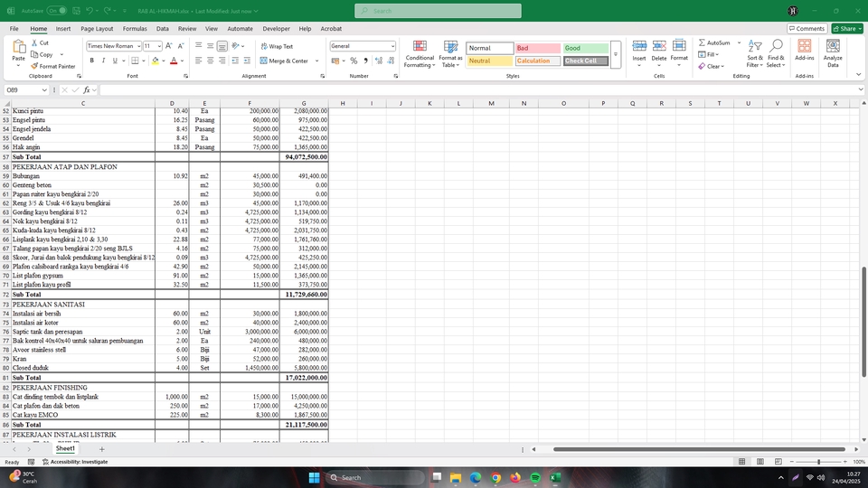868x488 pixels.
Task: Click the fill color bucket icon
Action: [x=155, y=61]
